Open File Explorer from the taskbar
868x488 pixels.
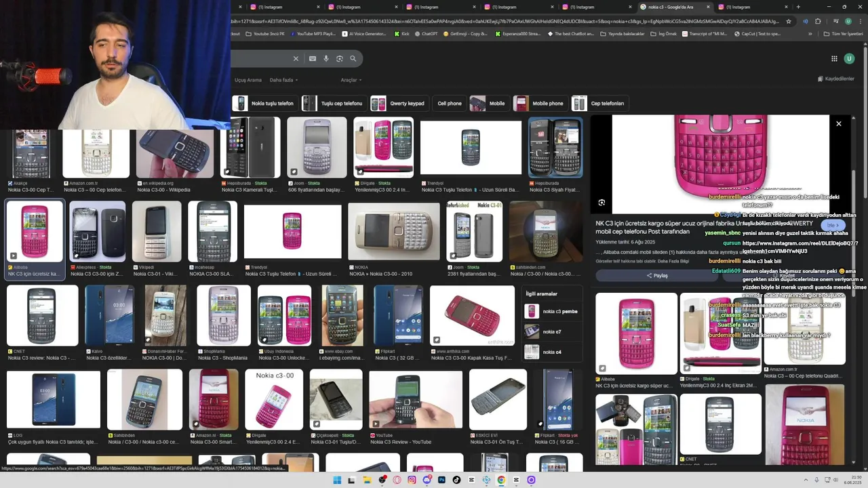click(367, 480)
